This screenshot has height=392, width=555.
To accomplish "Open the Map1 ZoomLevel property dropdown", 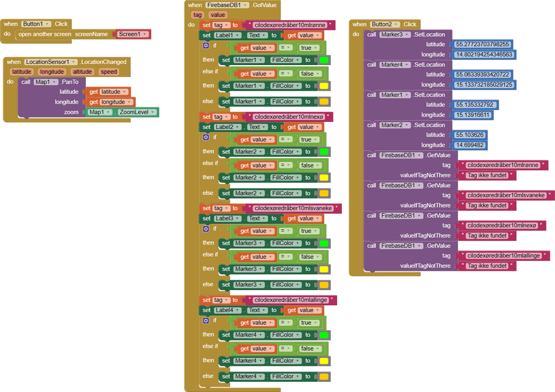I will (x=153, y=112).
